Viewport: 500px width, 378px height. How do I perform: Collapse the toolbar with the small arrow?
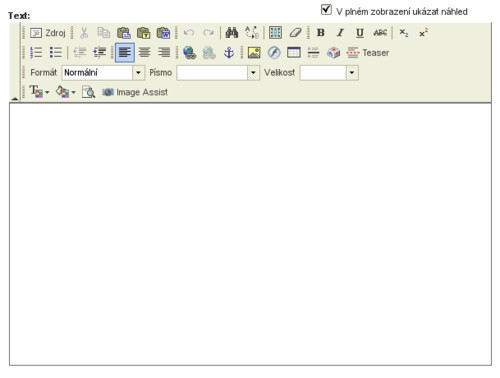coord(15,98)
